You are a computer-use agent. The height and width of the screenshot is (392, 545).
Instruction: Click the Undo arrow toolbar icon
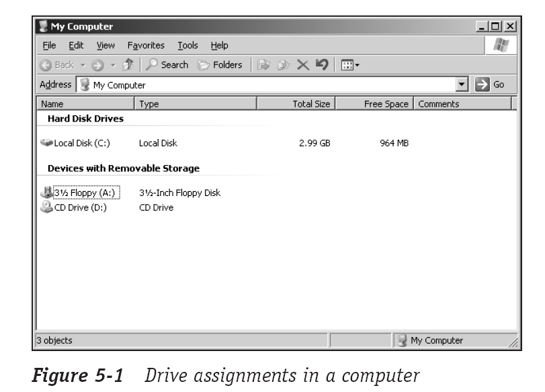point(323,65)
